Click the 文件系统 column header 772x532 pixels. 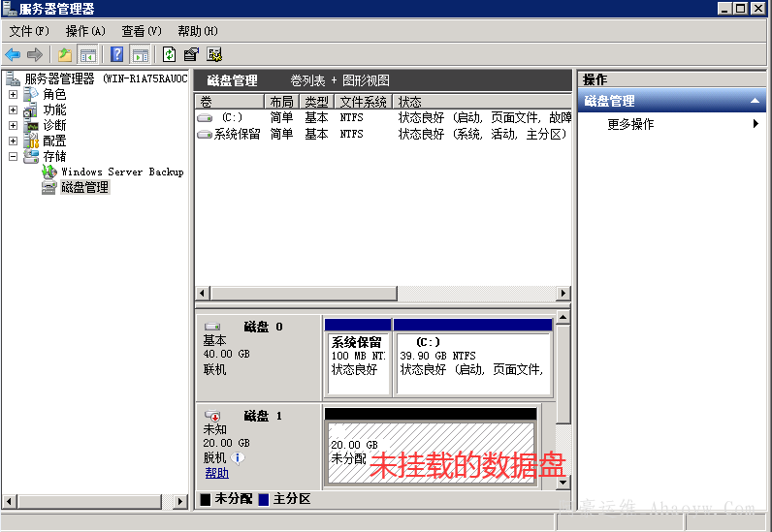(x=363, y=102)
